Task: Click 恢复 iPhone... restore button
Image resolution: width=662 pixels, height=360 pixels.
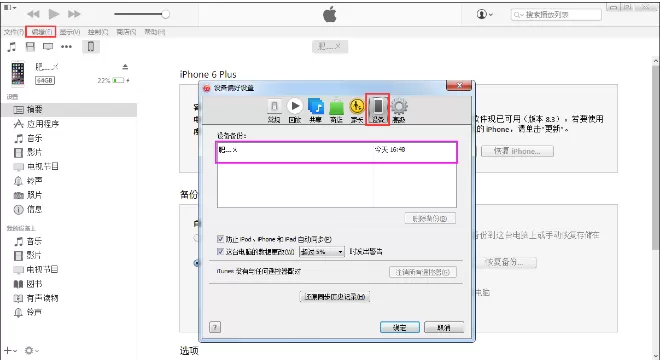Action: [x=517, y=151]
